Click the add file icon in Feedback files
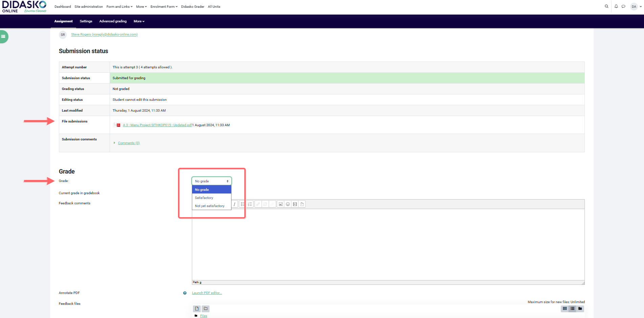This screenshot has width=644, height=318. (x=197, y=309)
